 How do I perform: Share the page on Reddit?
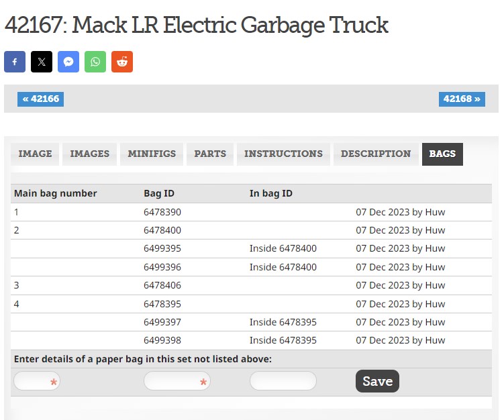point(122,62)
